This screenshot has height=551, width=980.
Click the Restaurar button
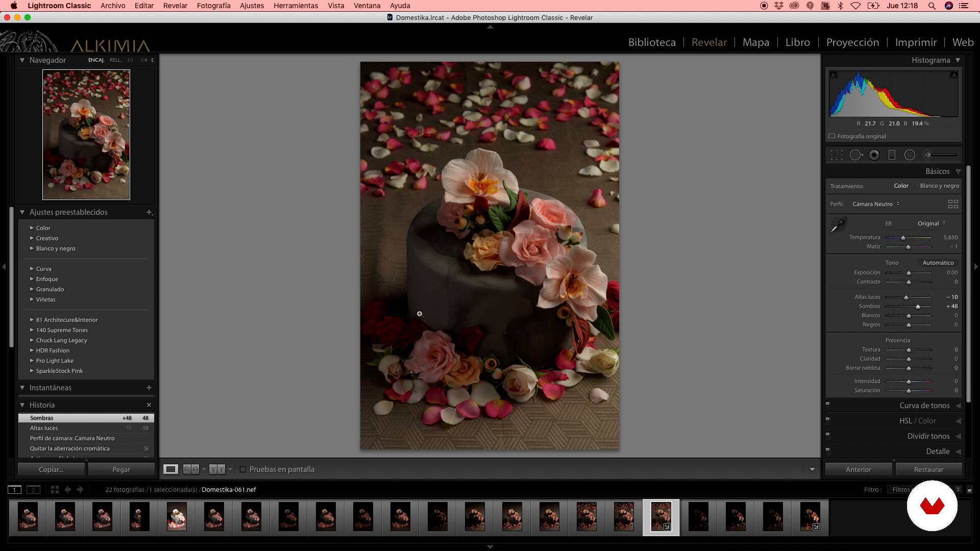point(928,469)
